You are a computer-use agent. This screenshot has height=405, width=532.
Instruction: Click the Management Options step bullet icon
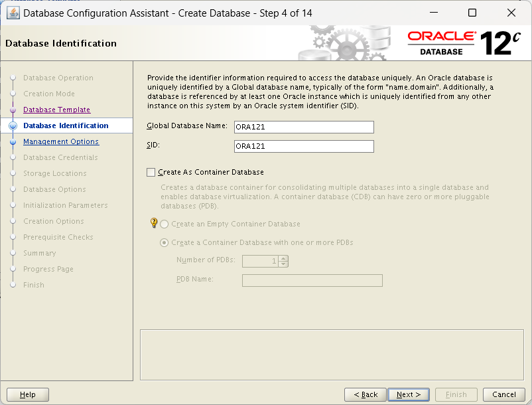click(x=13, y=142)
